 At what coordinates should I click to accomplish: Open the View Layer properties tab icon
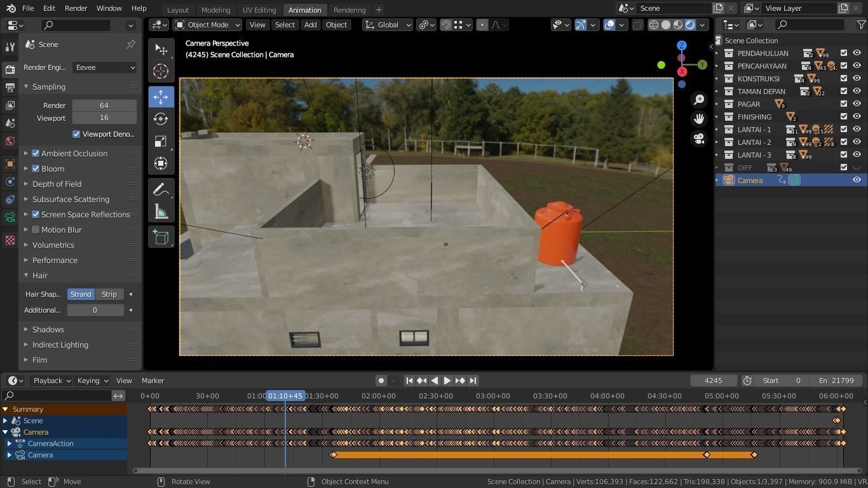click(10, 105)
